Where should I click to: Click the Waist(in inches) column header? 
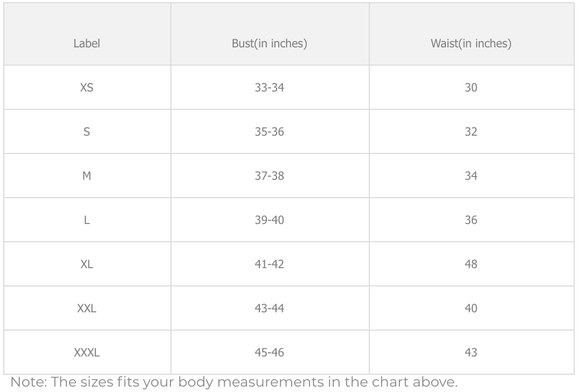471,44
